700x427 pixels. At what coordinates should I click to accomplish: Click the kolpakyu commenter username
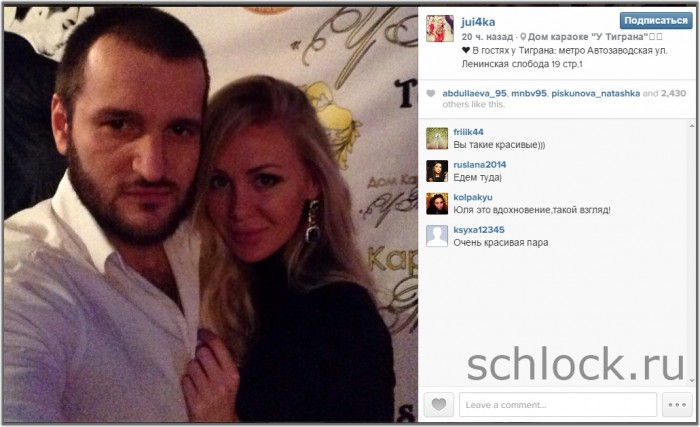pos(473,197)
